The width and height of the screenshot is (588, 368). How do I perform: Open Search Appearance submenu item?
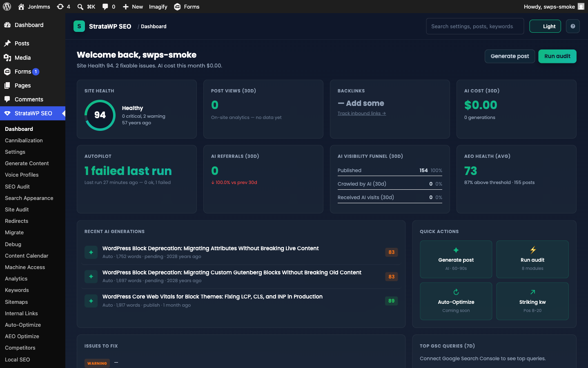coord(29,198)
